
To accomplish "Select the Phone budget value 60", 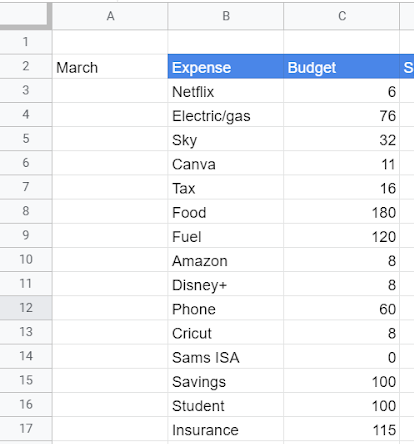I will pos(342,308).
